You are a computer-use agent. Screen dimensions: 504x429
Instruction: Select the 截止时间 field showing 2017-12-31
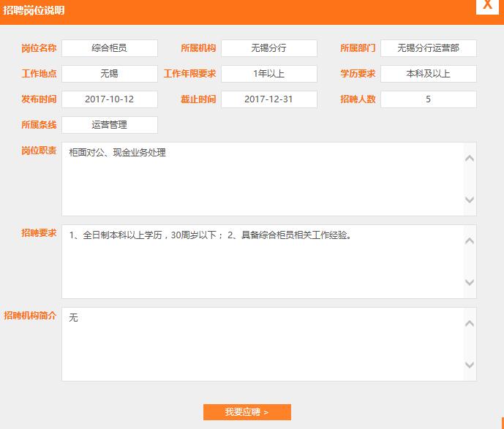click(268, 99)
